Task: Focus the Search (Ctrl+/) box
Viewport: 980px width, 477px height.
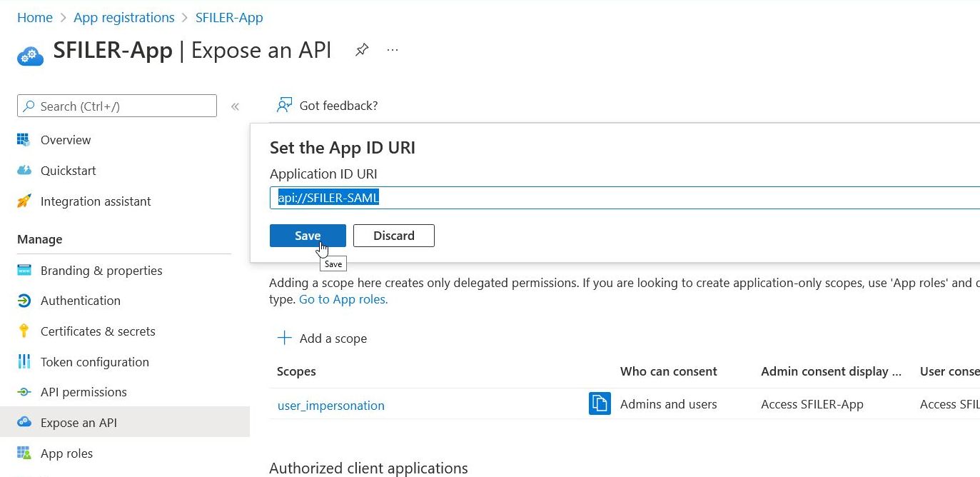Action: pyautogui.click(x=117, y=106)
